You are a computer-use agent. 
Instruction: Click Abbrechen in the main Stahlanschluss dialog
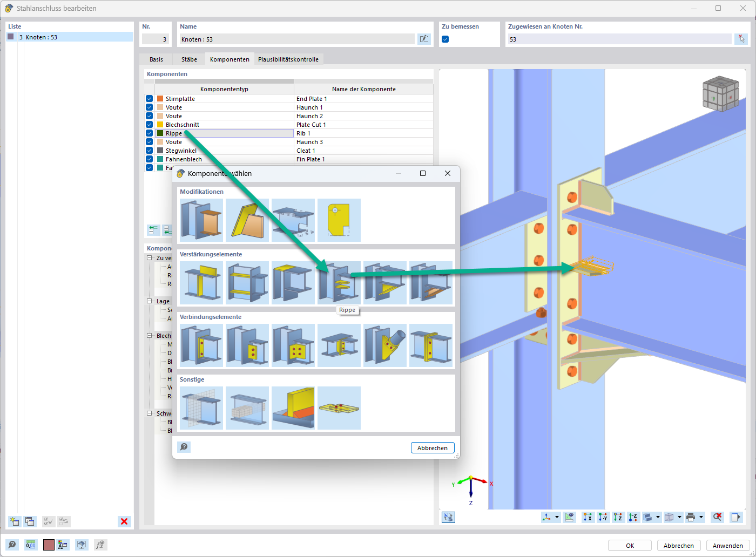tap(679, 546)
